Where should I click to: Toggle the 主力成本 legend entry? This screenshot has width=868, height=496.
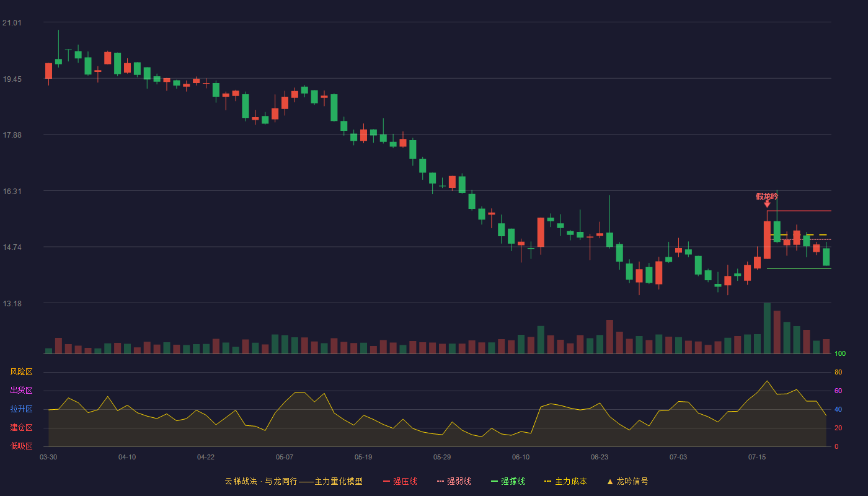(x=565, y=481)
